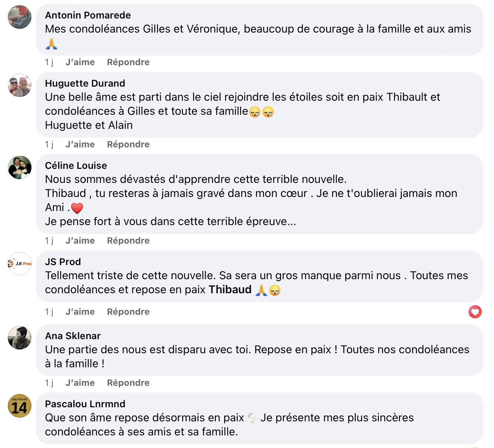Reply to Céline Louise's comment
The height and width of the screenshot is (448, 494).
coord(128,241)
